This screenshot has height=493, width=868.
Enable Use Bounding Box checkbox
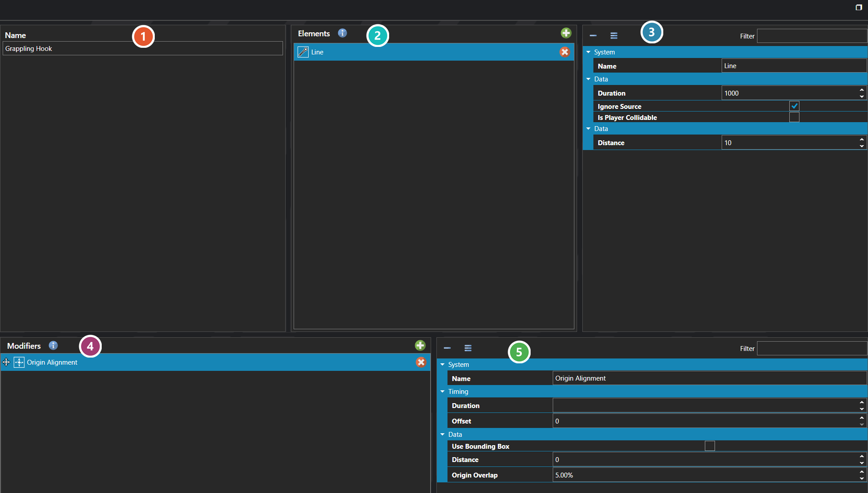(710, 446)
